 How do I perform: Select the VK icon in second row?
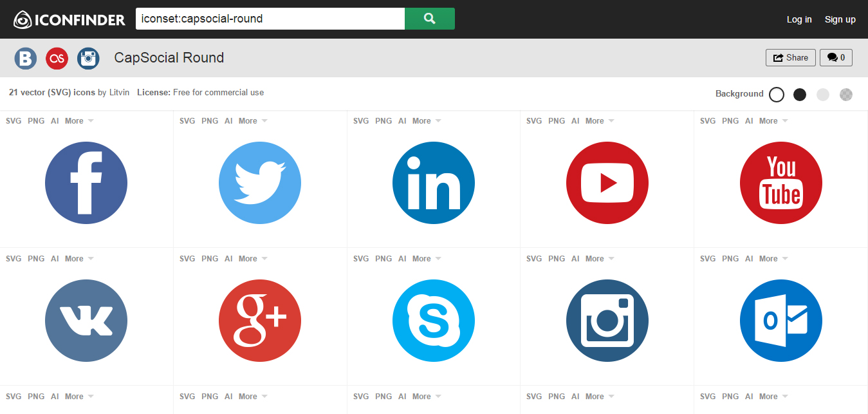tap(86, 320)
